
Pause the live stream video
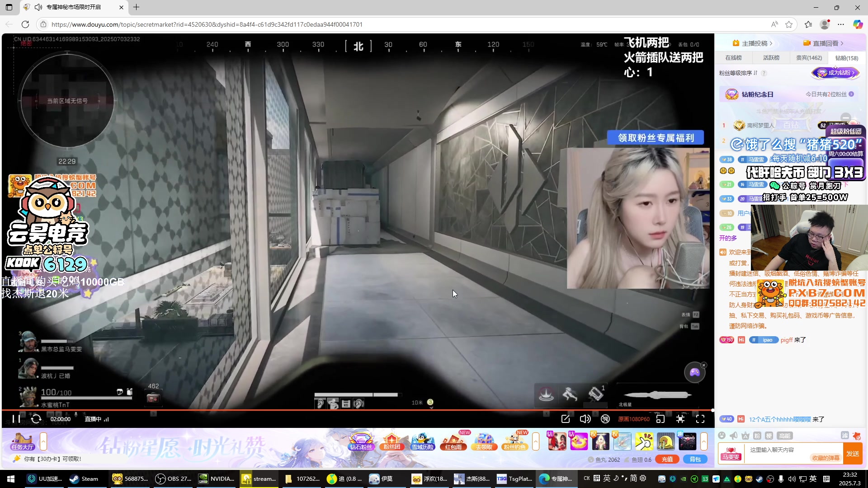[x=16, y=419]
